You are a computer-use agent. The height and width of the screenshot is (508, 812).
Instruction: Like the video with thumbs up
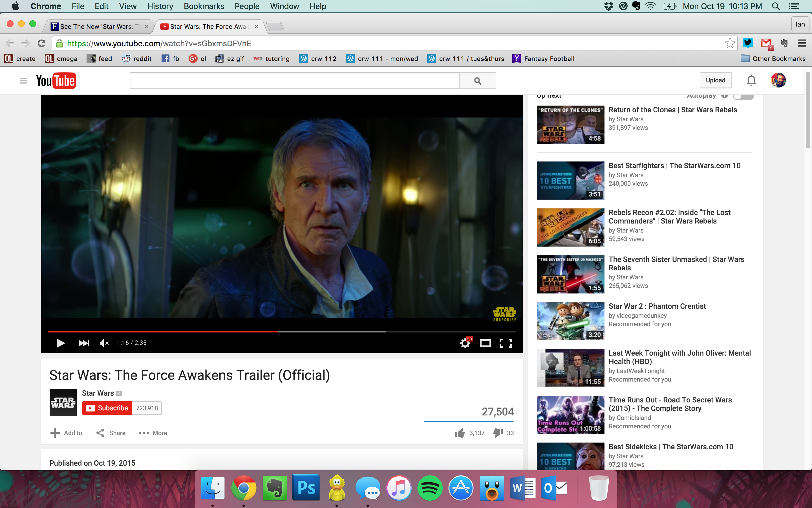tap(460, 433)
